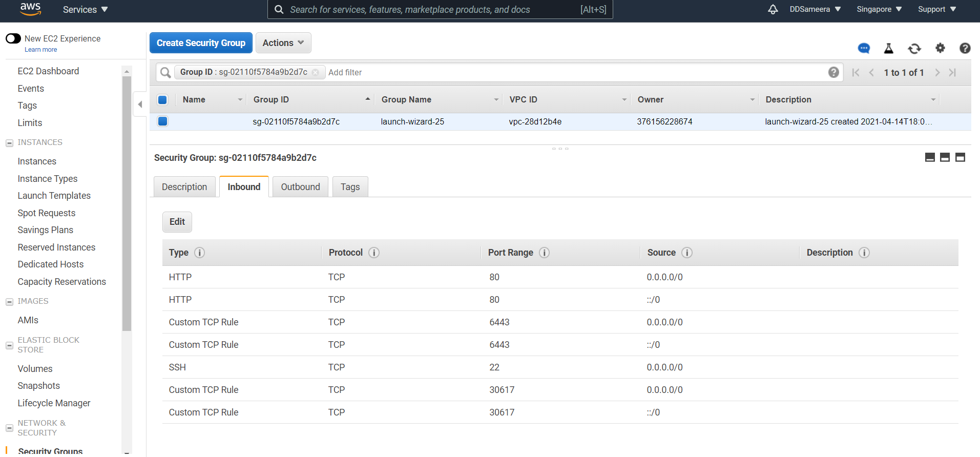Open the Group Name column dropdown arrow

(496, 100)
